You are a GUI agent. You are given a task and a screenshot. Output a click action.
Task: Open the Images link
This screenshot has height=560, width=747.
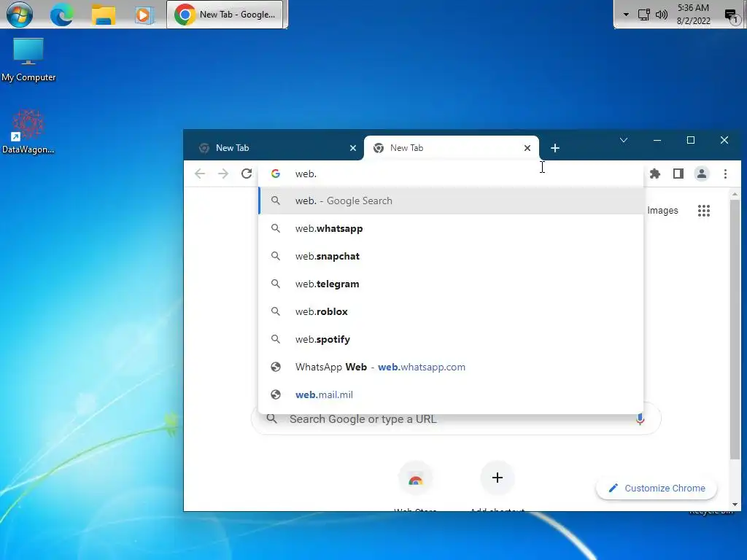[x=662, y=211]
